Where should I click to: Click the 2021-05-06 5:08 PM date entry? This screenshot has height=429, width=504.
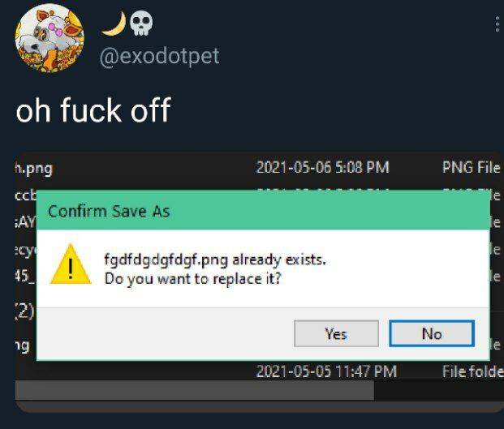point(323,167)
